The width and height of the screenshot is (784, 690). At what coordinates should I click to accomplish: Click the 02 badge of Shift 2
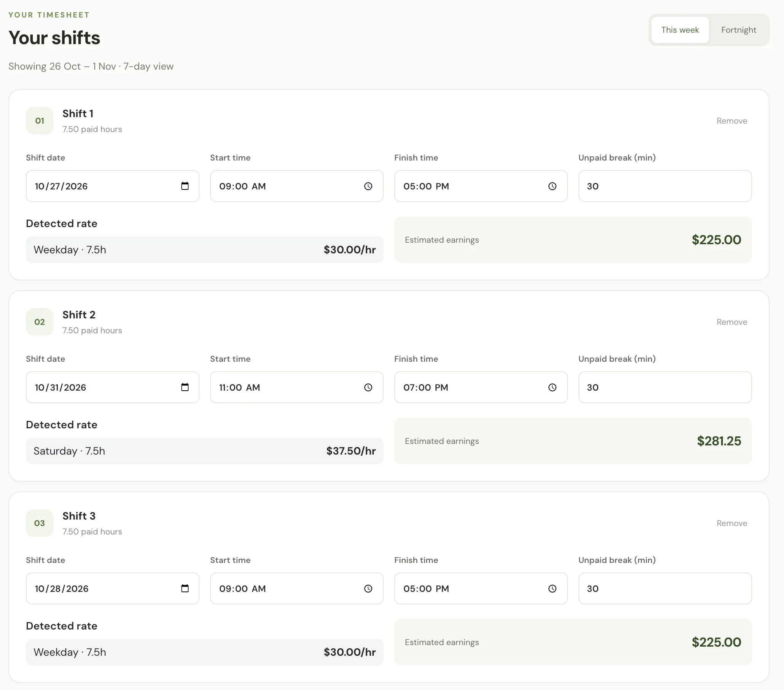point(40,322)
